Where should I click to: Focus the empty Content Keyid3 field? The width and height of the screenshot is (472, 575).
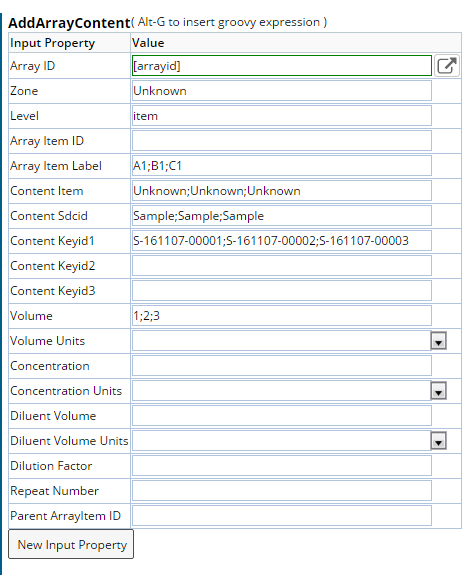[x=282, y=291]
